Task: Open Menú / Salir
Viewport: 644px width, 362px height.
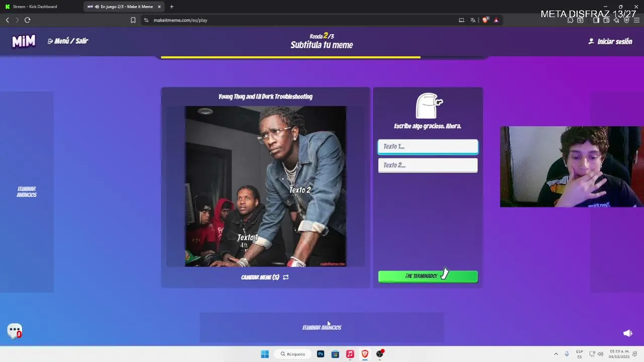Action: (68, 41)
